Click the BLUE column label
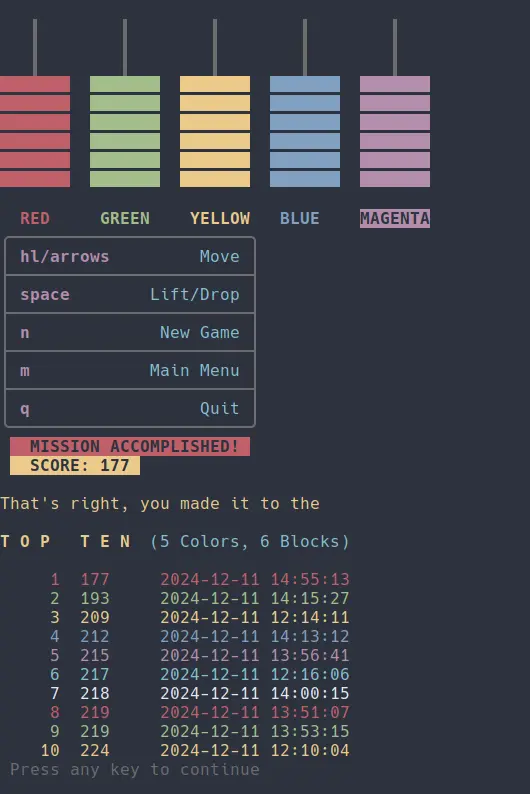Image resolution: width=530 pixels, height=794 pixels. pos(300,218)
